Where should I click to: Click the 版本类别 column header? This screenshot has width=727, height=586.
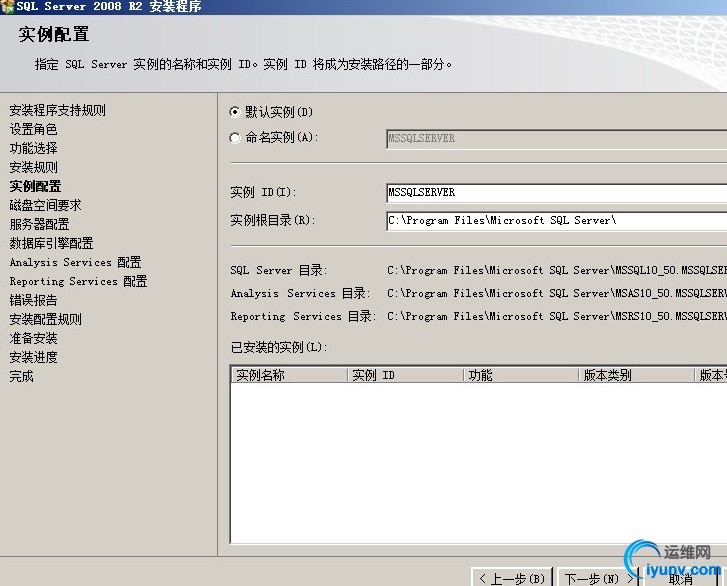click(x=636, y=375)
